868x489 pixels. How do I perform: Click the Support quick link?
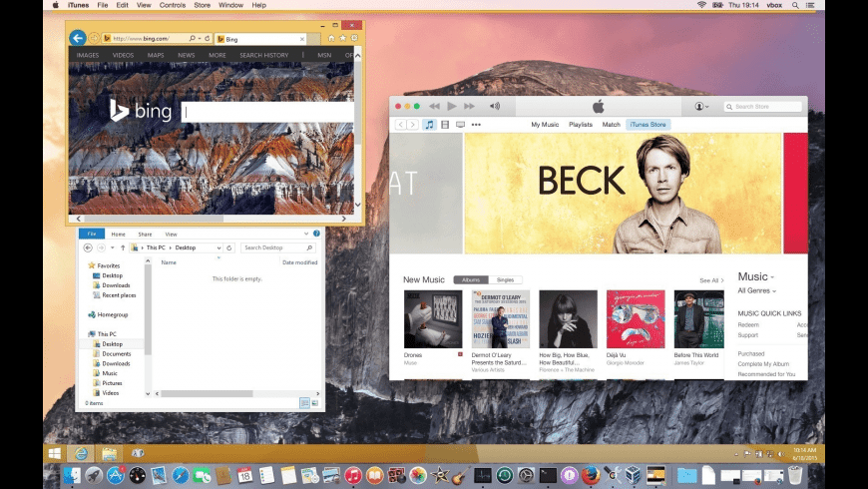pos(747,335)
